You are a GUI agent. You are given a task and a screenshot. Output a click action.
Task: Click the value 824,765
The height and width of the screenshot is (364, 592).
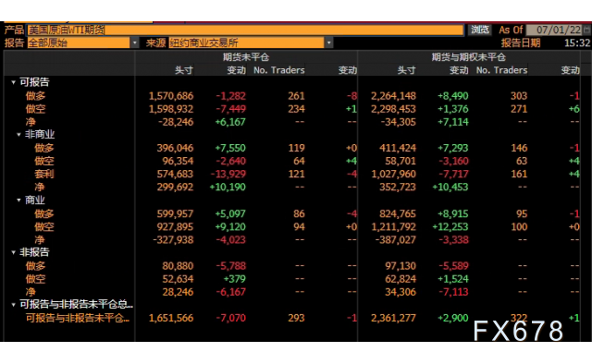click(x=398, y=214)
